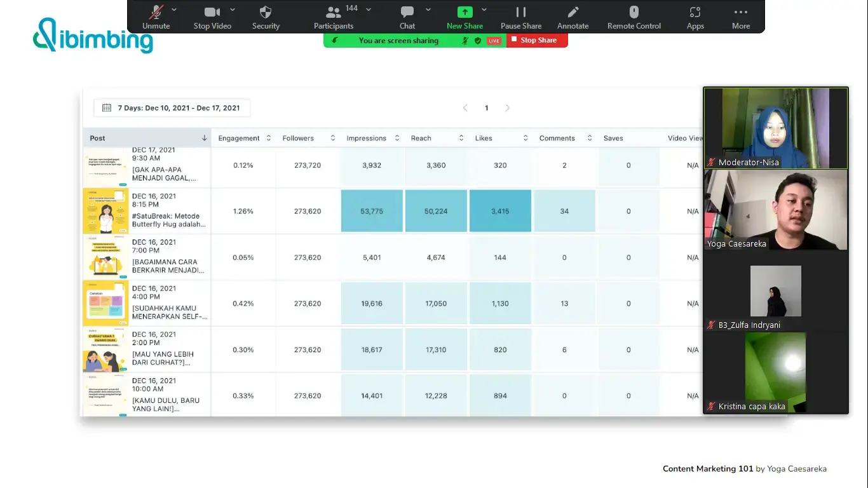The image size is (868, 488).
Task: Expand share options arrow beside New Share
Action: pyautogui.click(x=484, y=10)
